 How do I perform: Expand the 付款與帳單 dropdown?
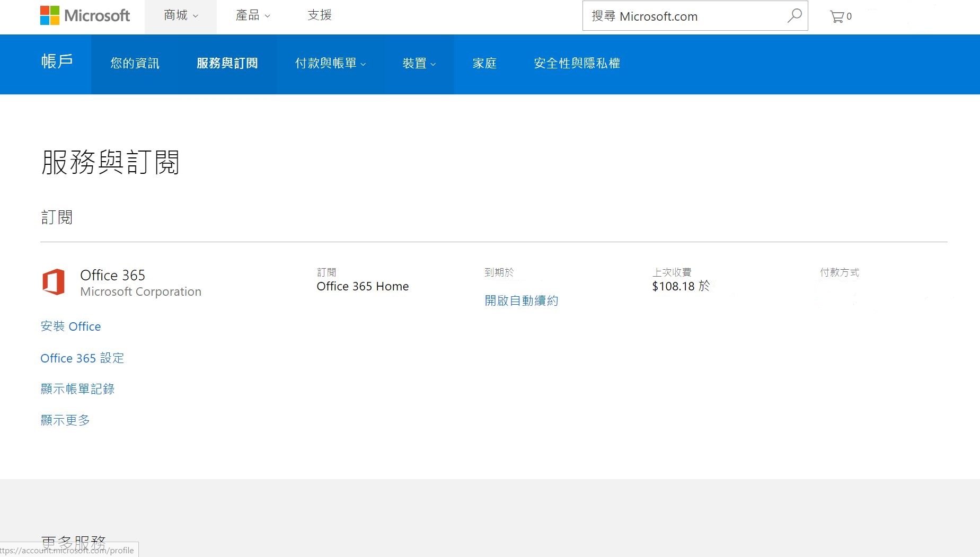(330, 64)
